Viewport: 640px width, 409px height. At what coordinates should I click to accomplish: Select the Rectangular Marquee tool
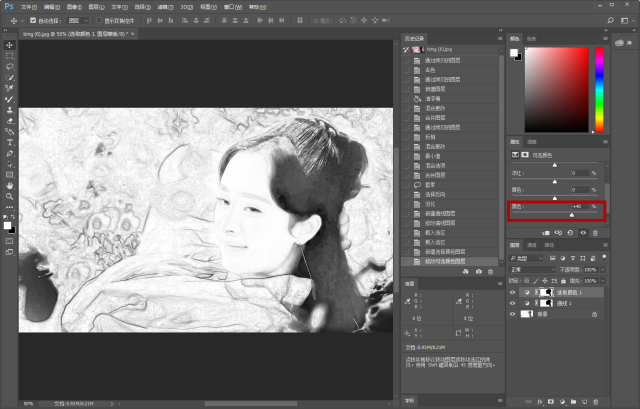coord(9,56)
